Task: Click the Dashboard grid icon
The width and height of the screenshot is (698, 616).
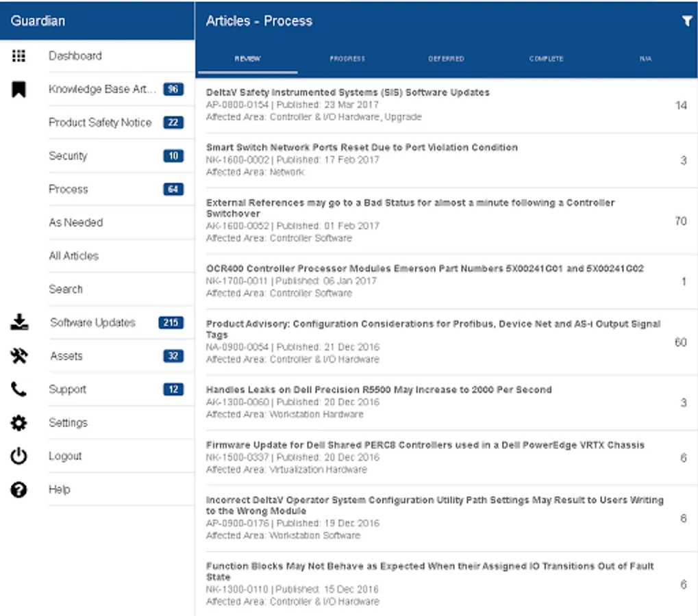Action: (18, 55)
